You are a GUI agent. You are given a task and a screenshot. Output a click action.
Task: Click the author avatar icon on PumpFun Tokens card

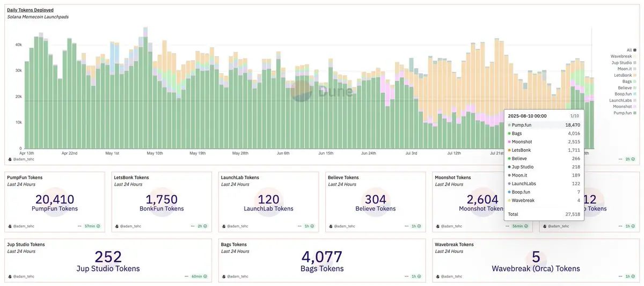[10, 226]
